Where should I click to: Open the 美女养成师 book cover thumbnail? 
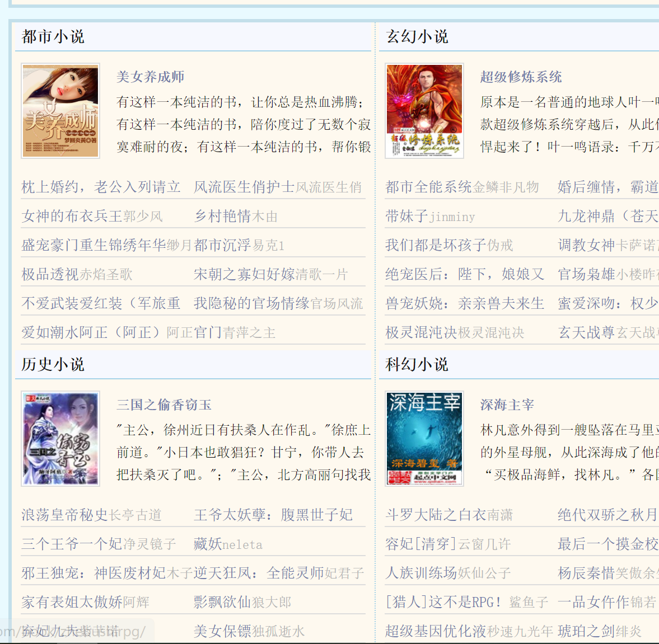point(60,111)
